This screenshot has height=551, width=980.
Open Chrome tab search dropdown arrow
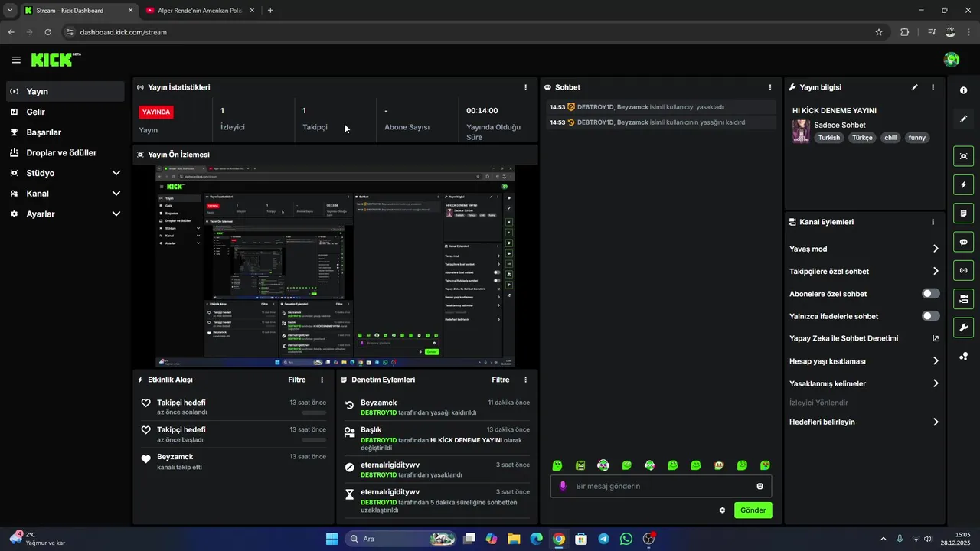coord(10,11)
